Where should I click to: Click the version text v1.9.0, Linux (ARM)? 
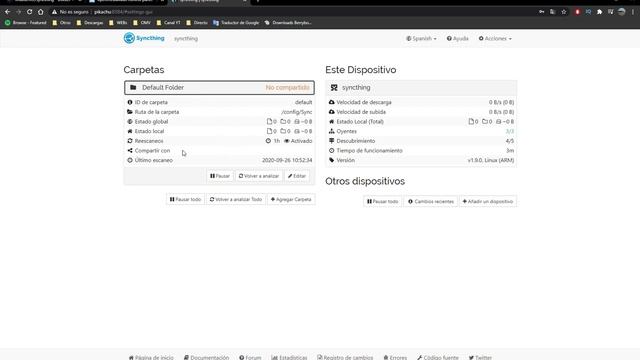coord(491,160)
